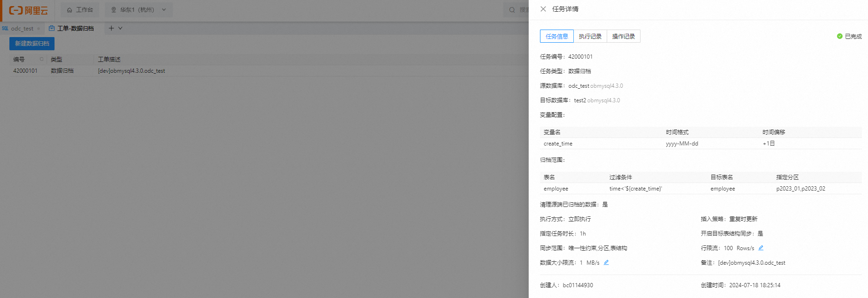Image resolution: width=868 pixels, height=298 pixels.
Task: Click the green completed status icon
Action: click(x=840, y=36)
